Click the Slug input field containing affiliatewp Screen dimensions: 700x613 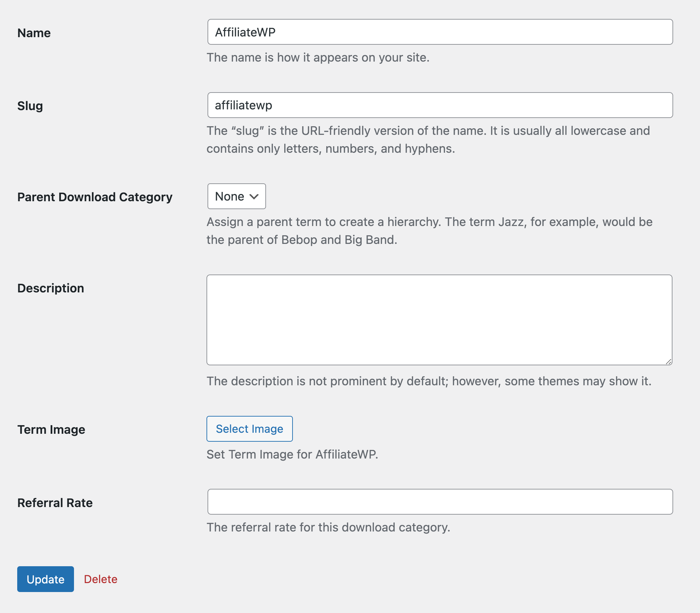(440, 105)
